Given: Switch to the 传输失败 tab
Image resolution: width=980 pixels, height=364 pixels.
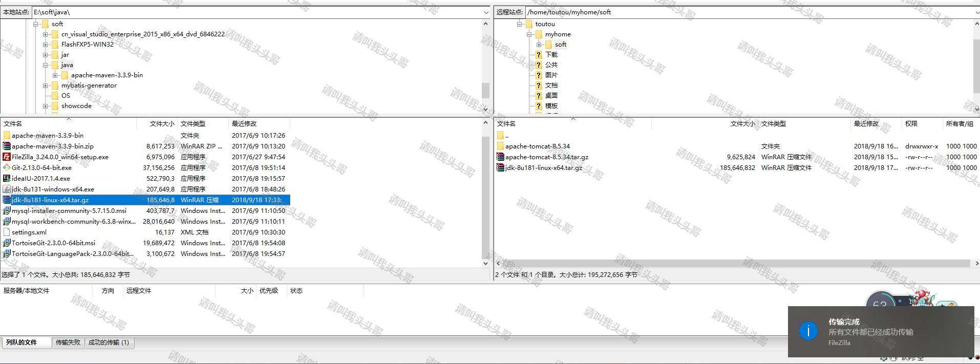Looking at the screenshot, I should coord(68,342).
